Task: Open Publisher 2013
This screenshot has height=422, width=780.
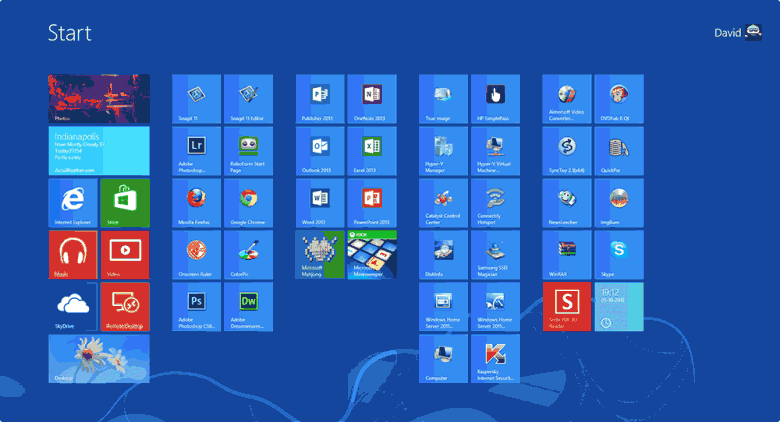Action: pos(320,99)
